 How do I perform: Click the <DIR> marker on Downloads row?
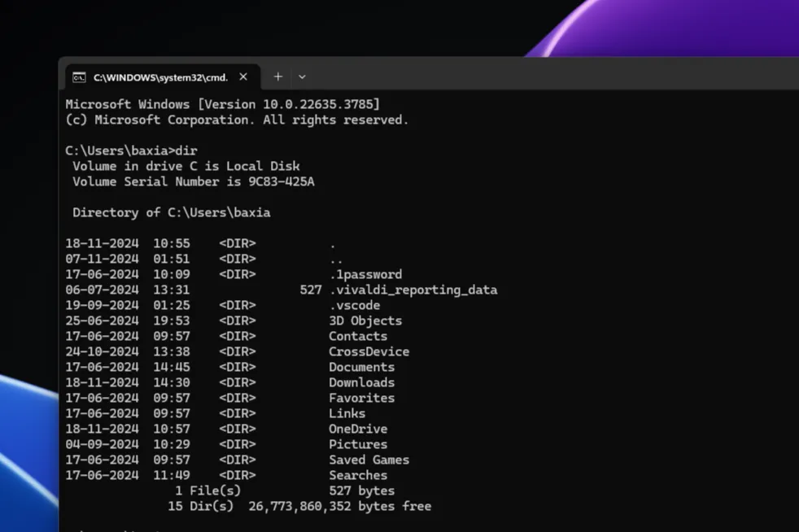(238, 382)
